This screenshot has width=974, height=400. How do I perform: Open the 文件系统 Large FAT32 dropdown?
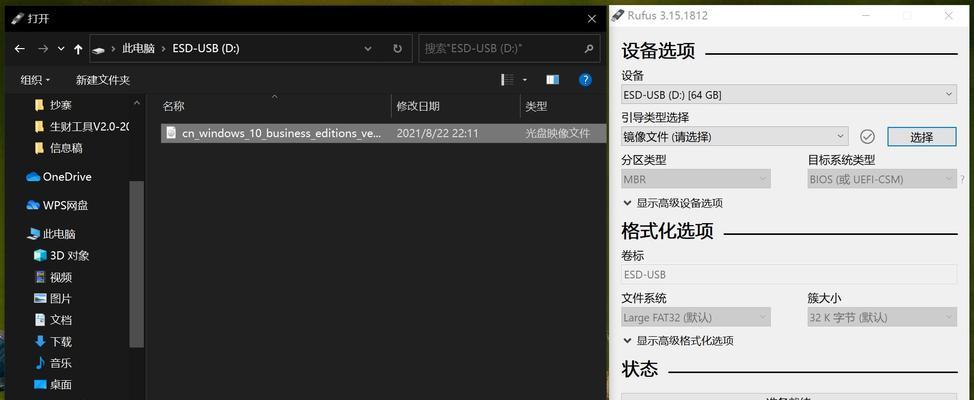coord(696,317)
